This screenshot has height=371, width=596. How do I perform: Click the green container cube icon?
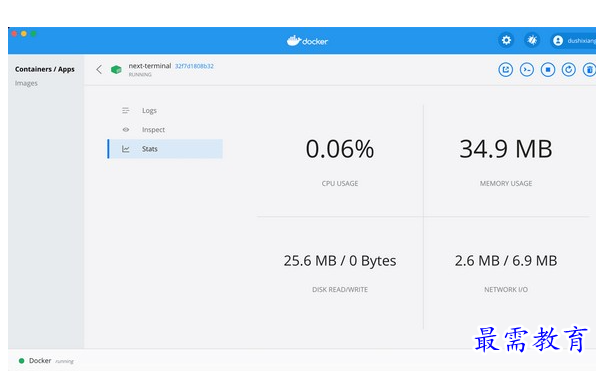(116, 70)
